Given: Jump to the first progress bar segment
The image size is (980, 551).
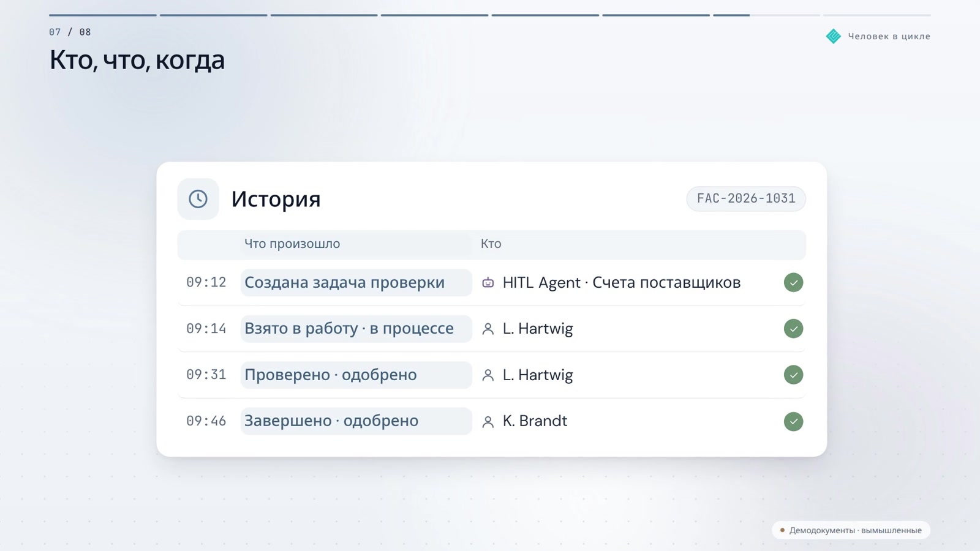Looking at the screenshot, I should pos(103,15).
